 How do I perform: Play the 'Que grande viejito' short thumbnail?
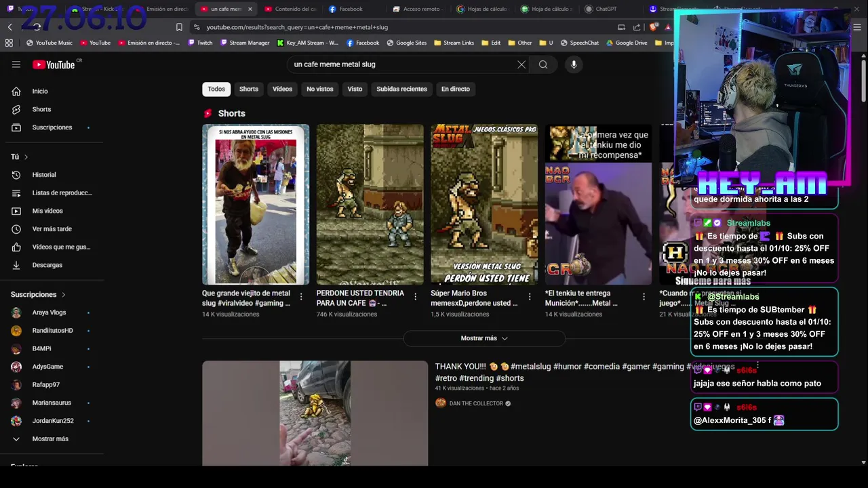(x=256, y=204)
